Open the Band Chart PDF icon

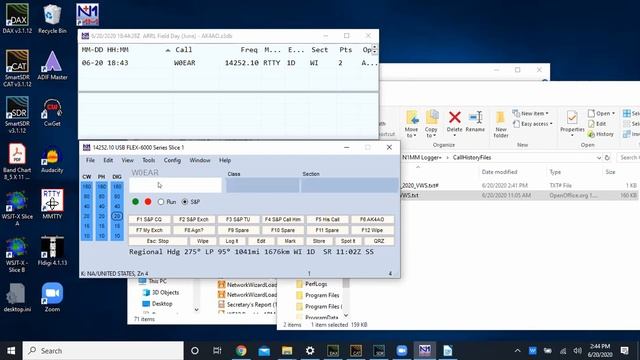click(17, 161)
